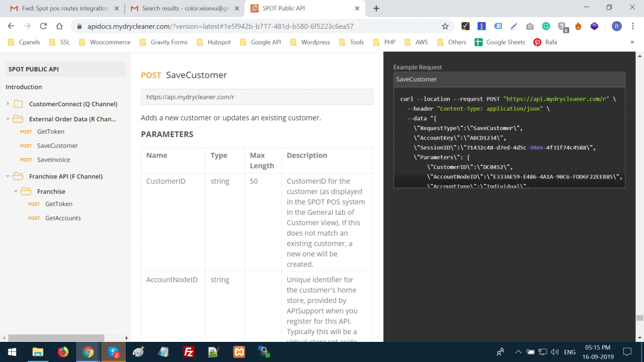Viewport: 644px width, 362px height.
Task: Open the black checkmark extension icon
Action: coord(465,26)
